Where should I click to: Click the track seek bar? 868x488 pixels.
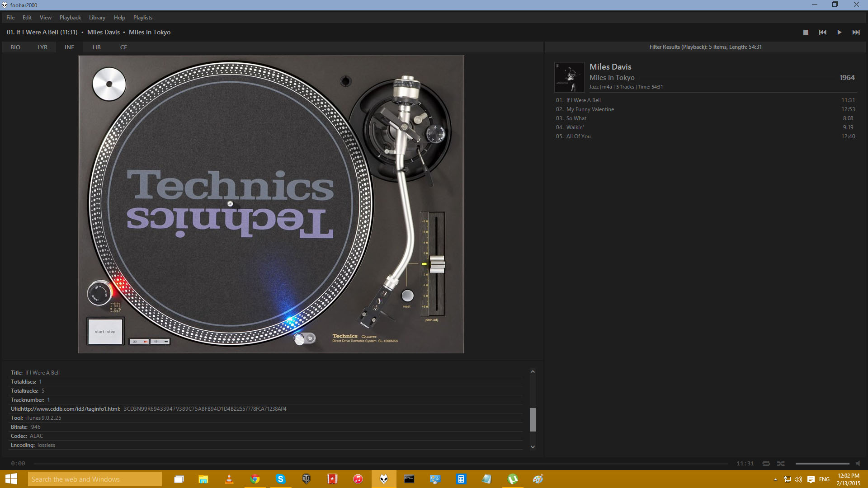[x=380, y=463]
